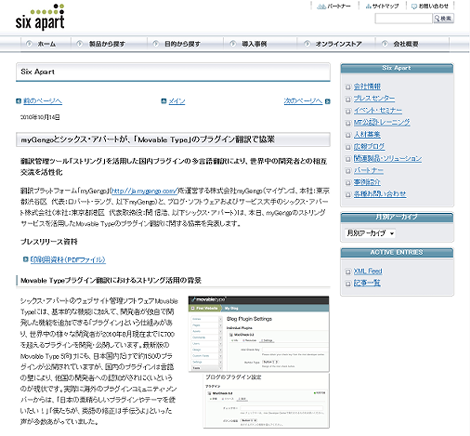
Task: Click the bullet icon beside 記事一覧
Action: click(x=348, y=284)
